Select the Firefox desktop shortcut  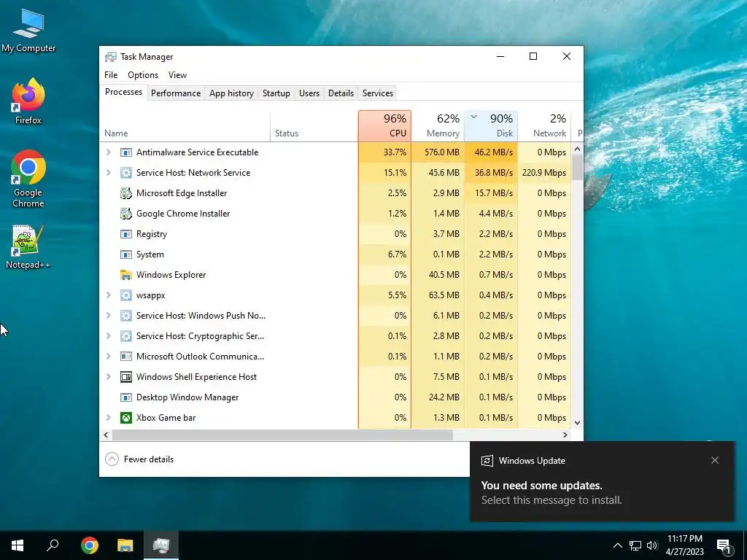(28, 101)
